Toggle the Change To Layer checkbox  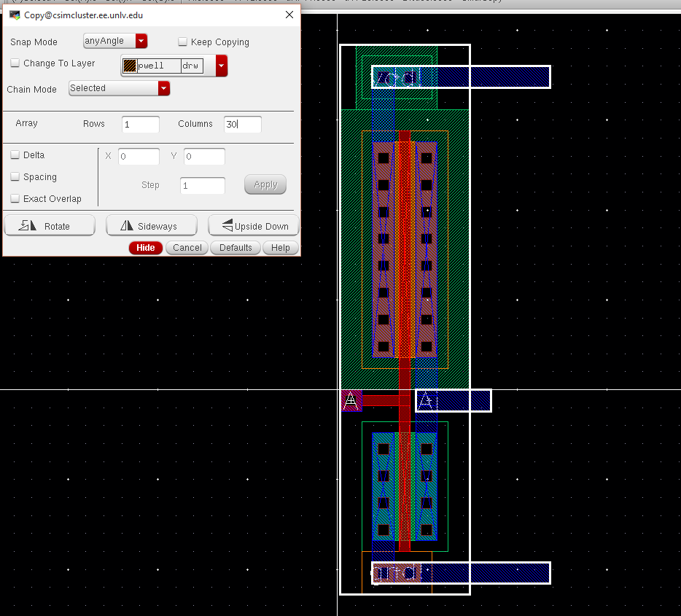coord(15,63)
